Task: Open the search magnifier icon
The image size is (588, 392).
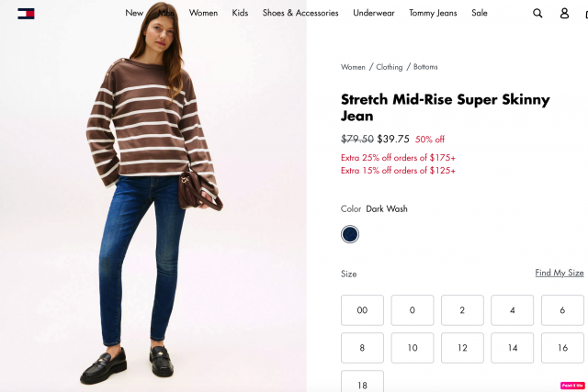Action: [537, 14]
